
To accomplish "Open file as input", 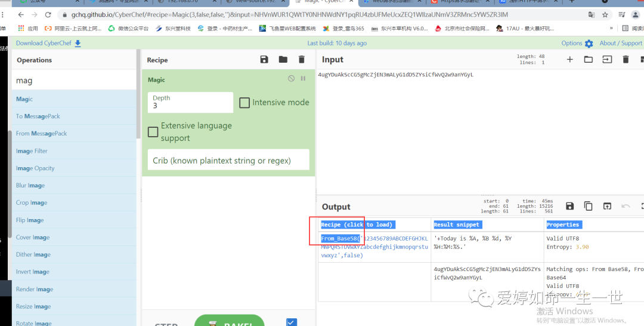I will pos(607,60).
